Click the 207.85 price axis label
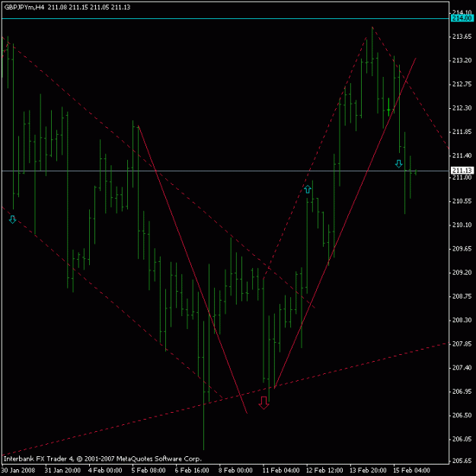The height and width of the screenshot is (476, 476). (462, 343)
